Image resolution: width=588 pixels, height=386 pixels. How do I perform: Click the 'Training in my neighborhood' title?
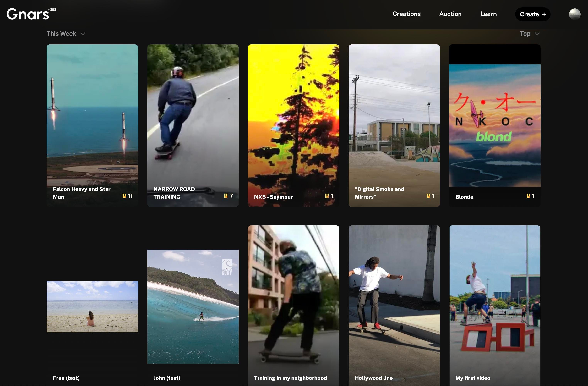pos(290,378)
